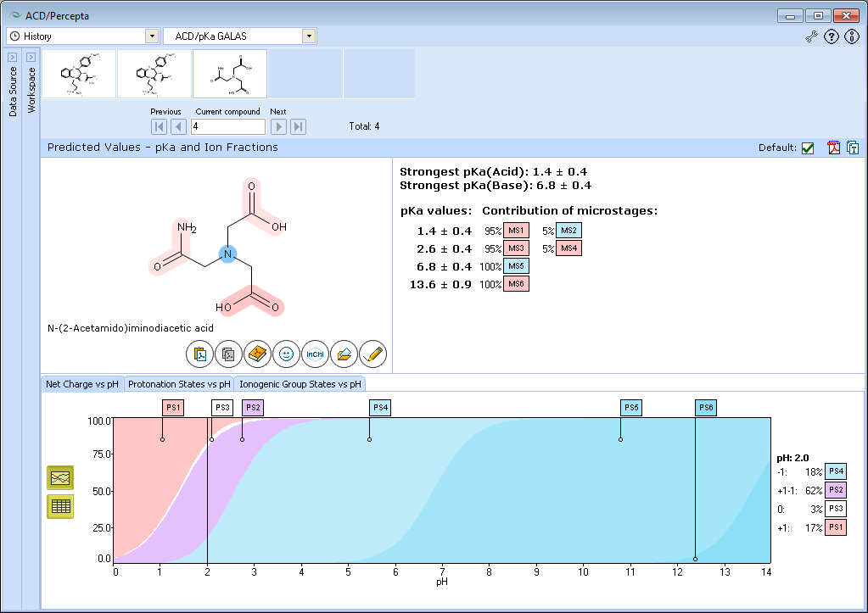Viewport: 868px width, 613px height.
Task: Export the results to PDF
Action: coord(834,148)
